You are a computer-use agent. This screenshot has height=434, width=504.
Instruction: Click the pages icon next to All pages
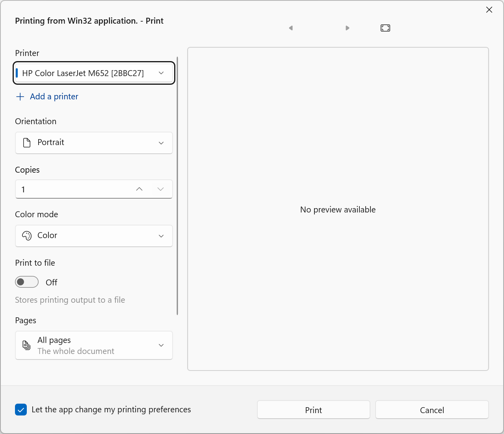pos(26,345)
